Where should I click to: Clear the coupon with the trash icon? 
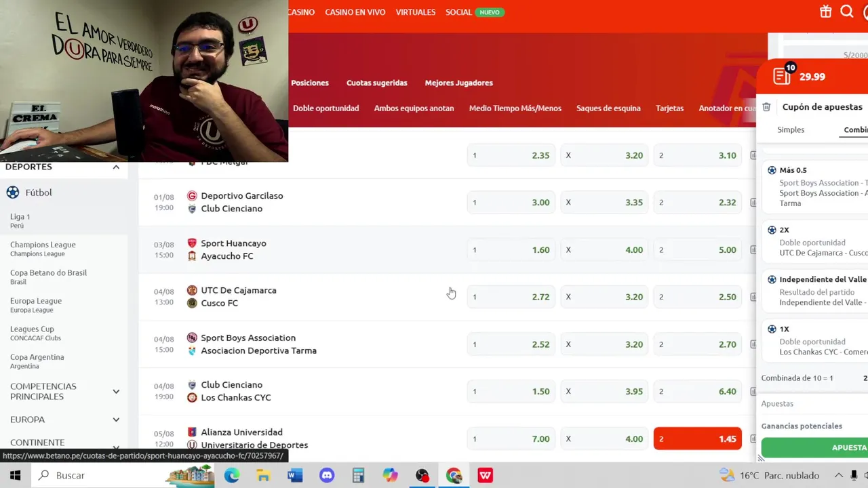tap(766, 107)
